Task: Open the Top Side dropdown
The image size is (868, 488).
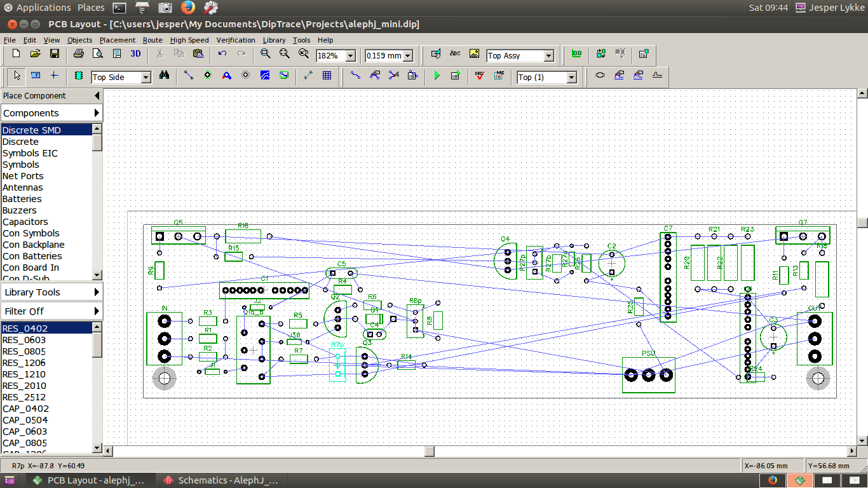Action: [x=146, y=78]
